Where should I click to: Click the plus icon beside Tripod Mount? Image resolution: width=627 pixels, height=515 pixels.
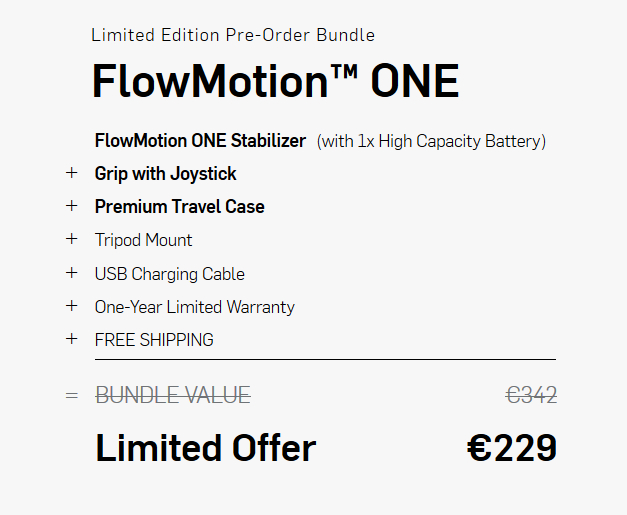pos(71,239)
